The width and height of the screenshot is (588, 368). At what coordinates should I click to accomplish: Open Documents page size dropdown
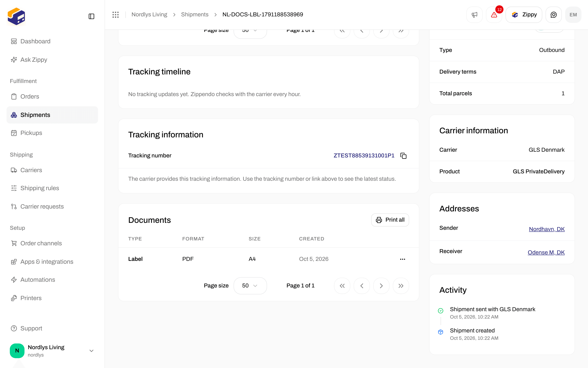(250, 286)
